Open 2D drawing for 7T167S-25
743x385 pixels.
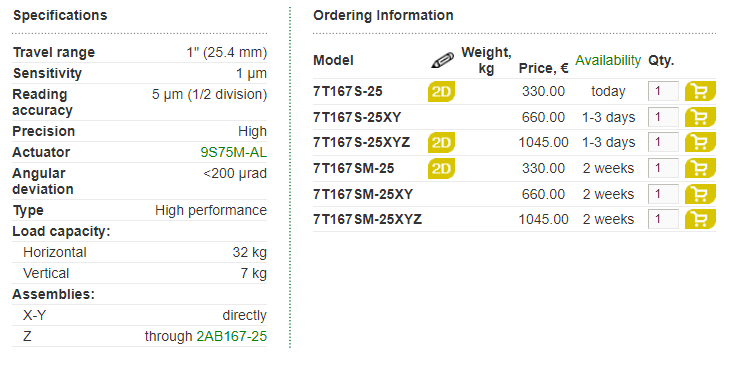441,92
